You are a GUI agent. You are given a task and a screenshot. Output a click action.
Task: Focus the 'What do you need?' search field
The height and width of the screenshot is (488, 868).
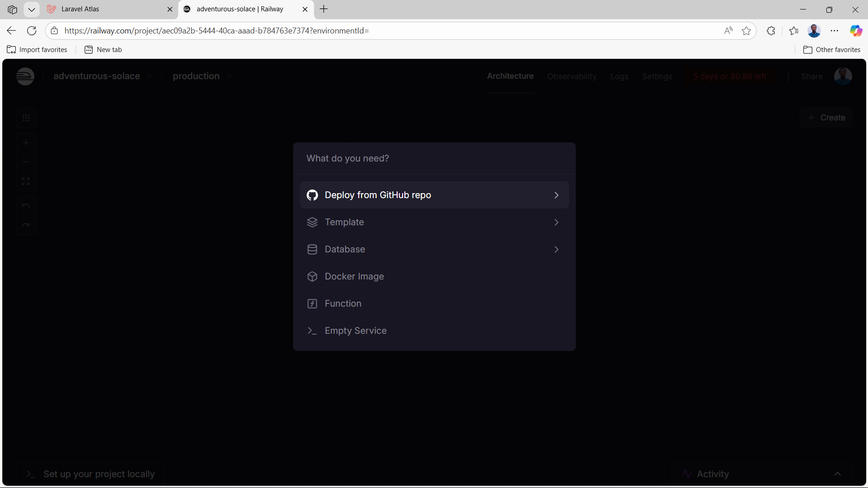tap(434, 158)
